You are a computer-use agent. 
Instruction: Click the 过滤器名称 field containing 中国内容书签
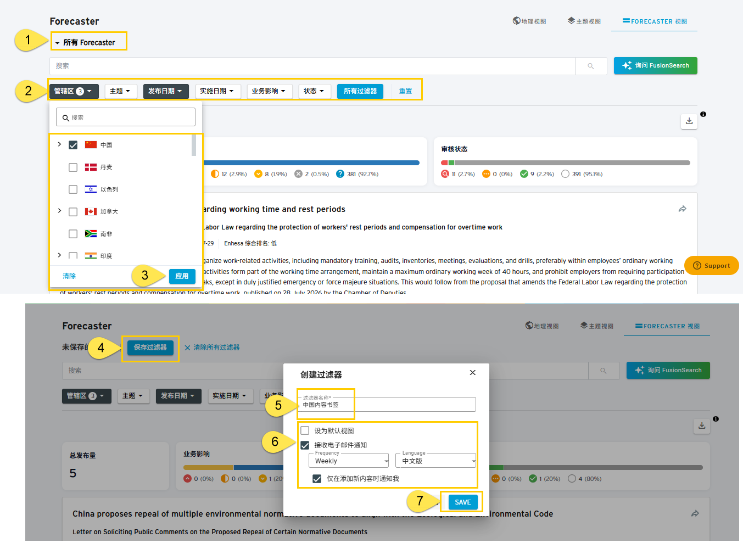click(x=387, y=405)
